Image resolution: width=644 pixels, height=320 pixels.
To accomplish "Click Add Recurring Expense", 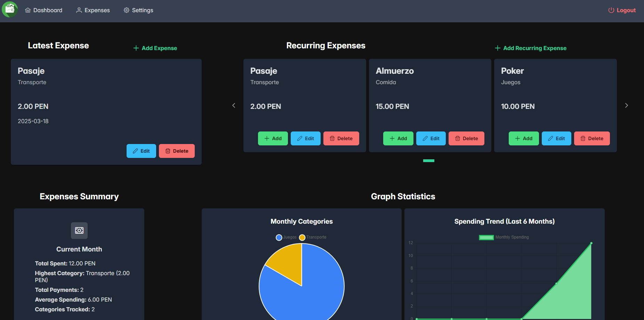I will coord(531,48).
